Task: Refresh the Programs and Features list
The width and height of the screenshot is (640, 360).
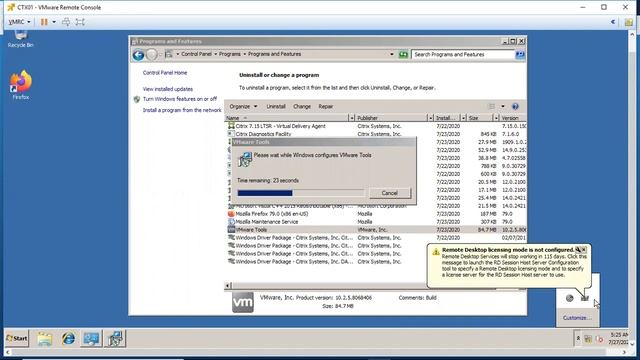Action: coord(403,54)
